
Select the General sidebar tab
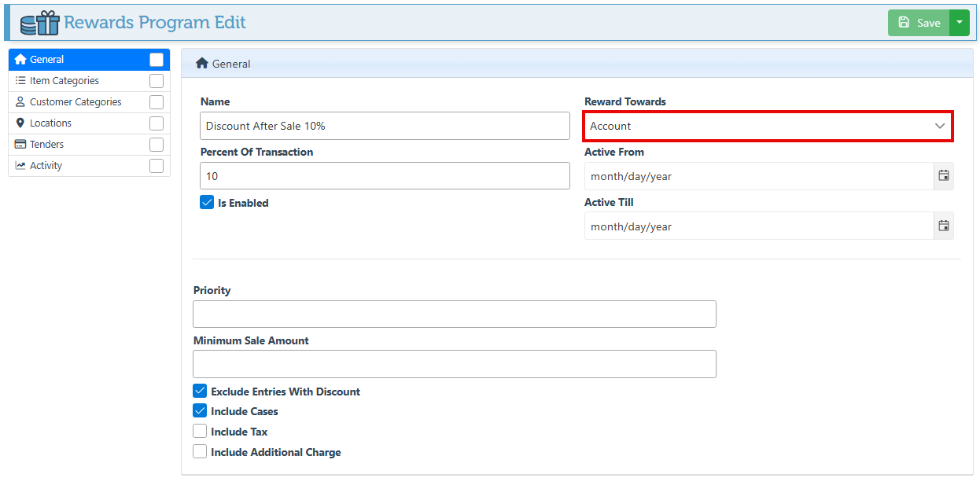47,60
